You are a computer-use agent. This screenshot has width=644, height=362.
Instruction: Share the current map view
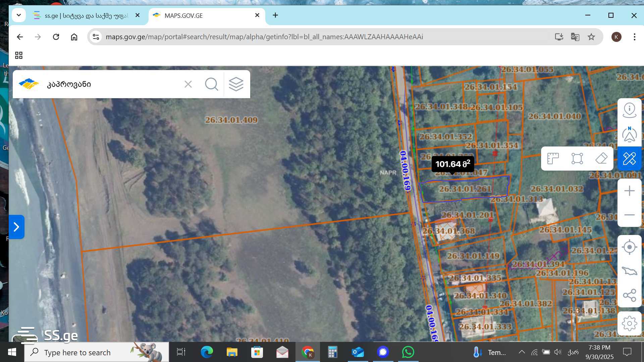(629, 295)
